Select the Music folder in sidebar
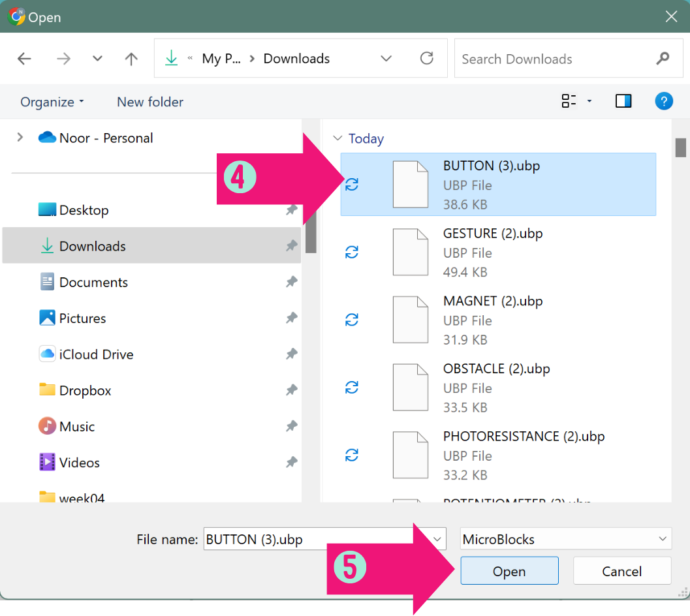This screenshot has width=690, height=616. (x=77, y=427)
